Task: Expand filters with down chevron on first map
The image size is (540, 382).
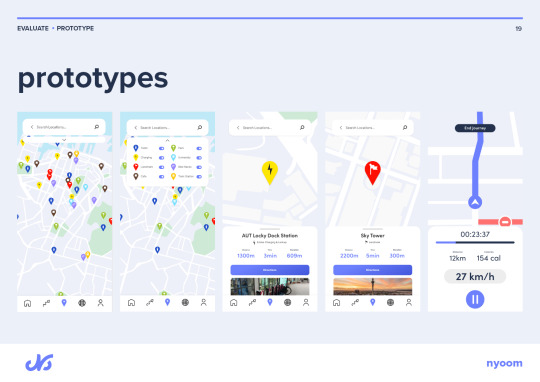Action: pos(64,140)
